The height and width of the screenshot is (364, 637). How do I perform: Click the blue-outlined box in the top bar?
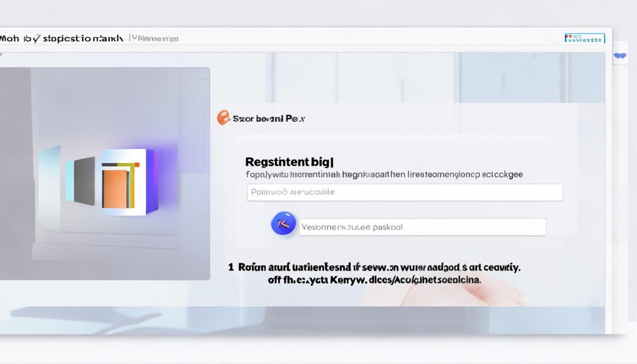pyautogui.click(x=584, y=38)
